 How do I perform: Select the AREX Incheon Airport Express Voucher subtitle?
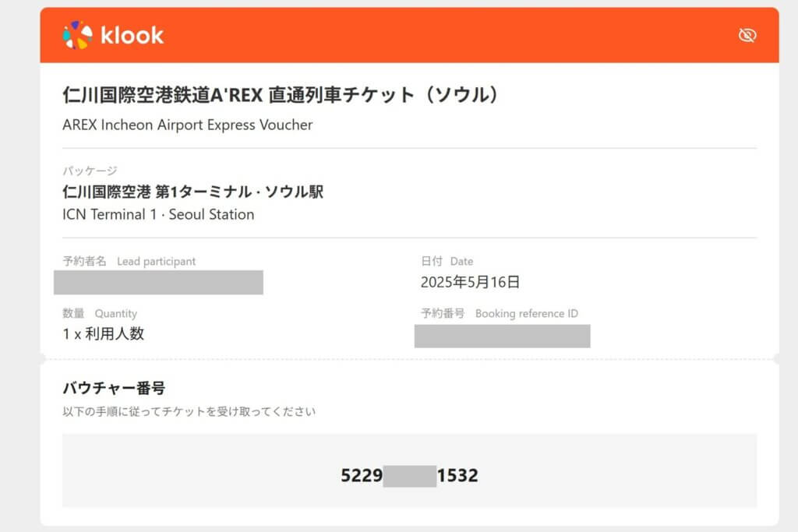click(187, 125)
